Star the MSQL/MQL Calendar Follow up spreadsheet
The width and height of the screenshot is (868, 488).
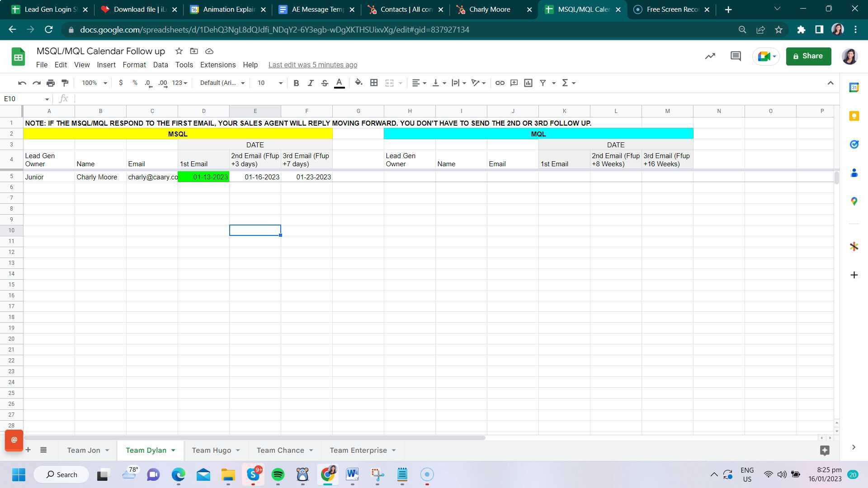click(178, 51)
